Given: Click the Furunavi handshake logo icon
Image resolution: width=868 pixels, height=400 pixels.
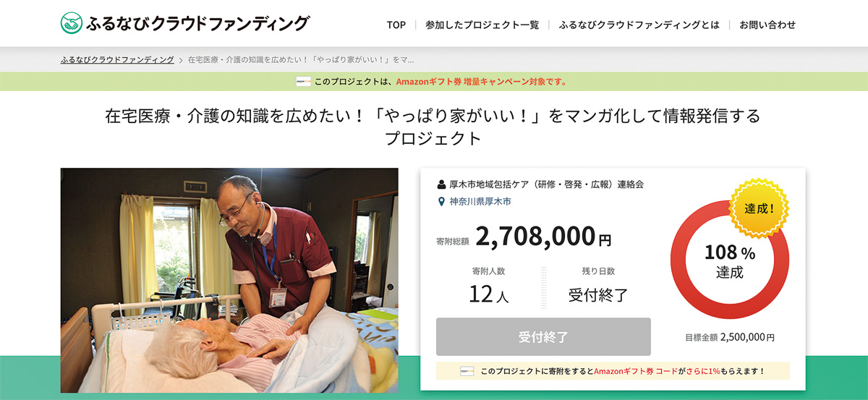Looking at the screenshot, I should point(72,24).
